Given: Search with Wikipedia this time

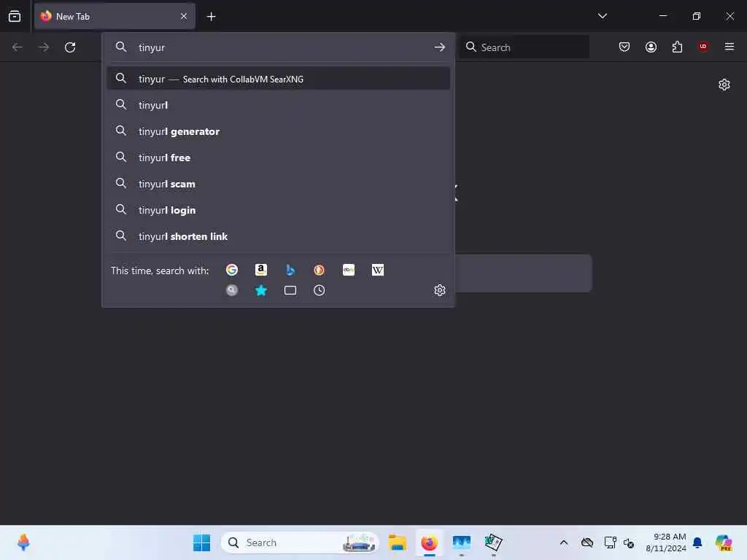Looking at the screenshot, I should pos(378,270).
